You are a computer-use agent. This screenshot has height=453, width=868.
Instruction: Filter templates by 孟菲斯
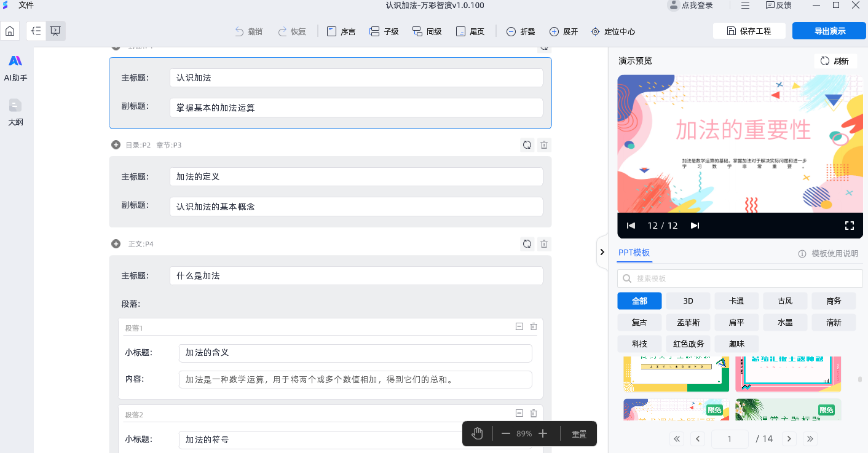(x=688, y=322)
